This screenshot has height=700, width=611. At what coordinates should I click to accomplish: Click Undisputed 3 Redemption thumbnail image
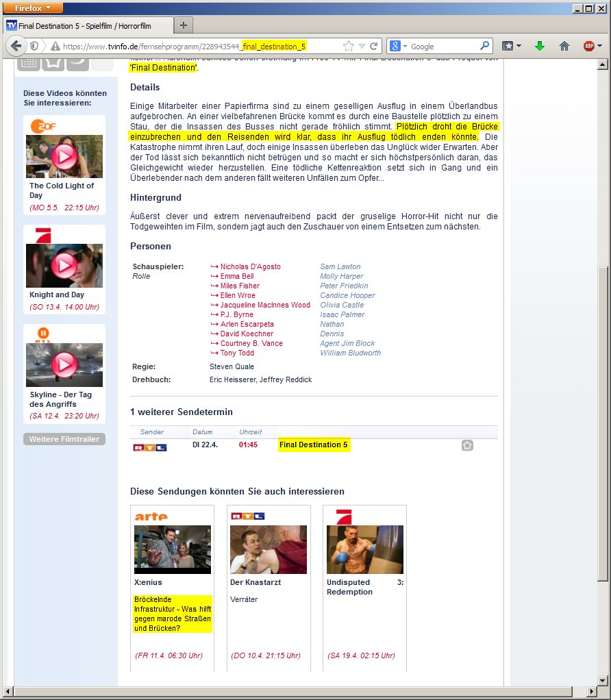point(364,549)
